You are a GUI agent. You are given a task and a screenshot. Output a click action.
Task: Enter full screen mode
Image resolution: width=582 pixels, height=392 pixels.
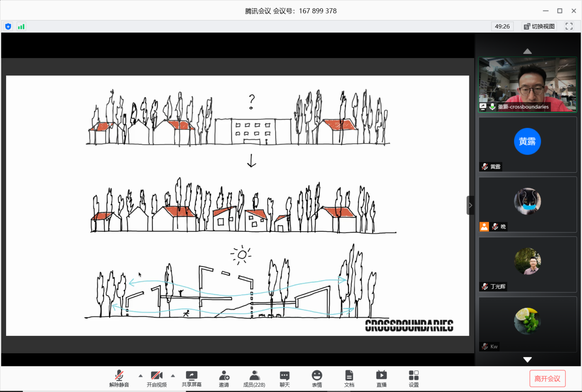[569, 26]
